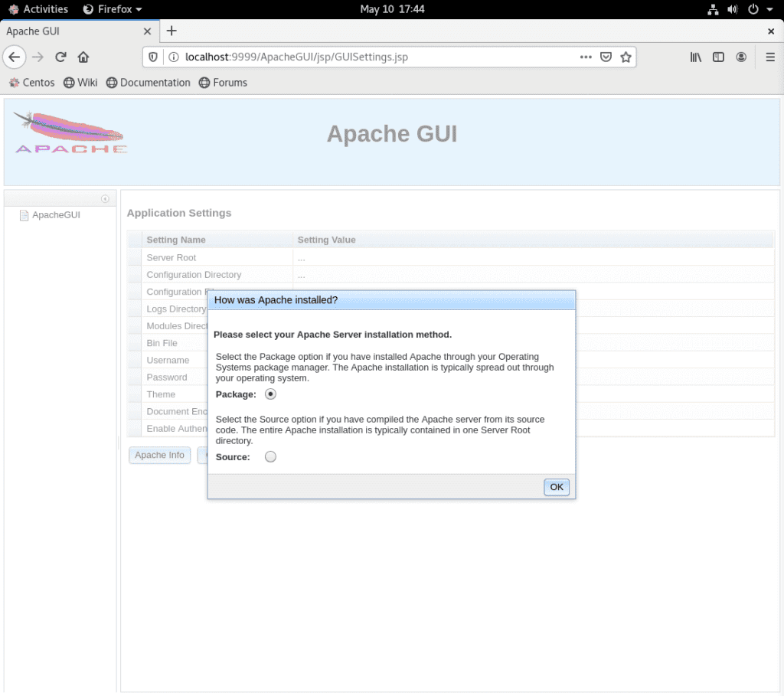Click OK in the install dialog

pos(557,487)
